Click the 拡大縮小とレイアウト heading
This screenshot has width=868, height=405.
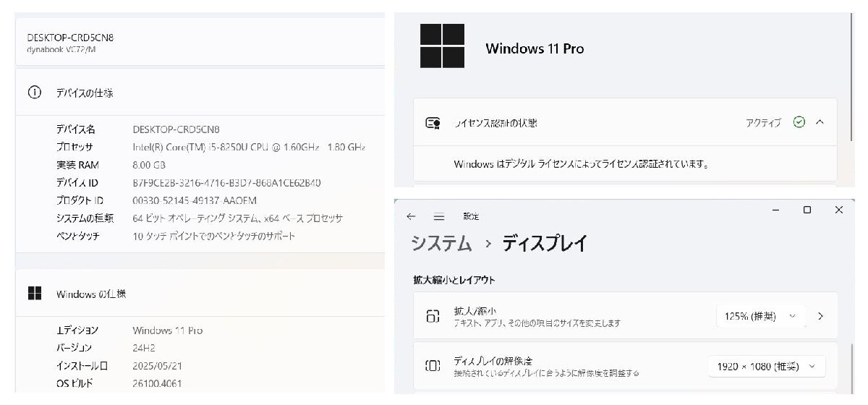point(454,280)
